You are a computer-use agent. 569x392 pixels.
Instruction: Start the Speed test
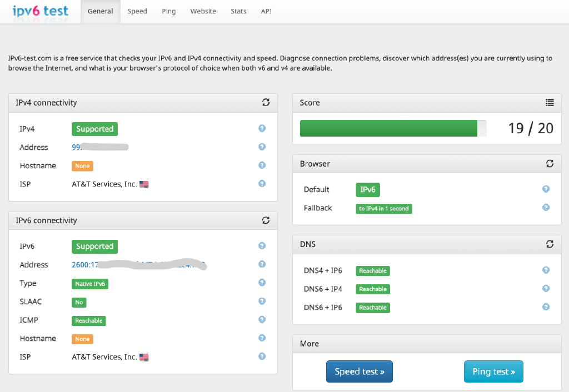[x=360, y=371]
